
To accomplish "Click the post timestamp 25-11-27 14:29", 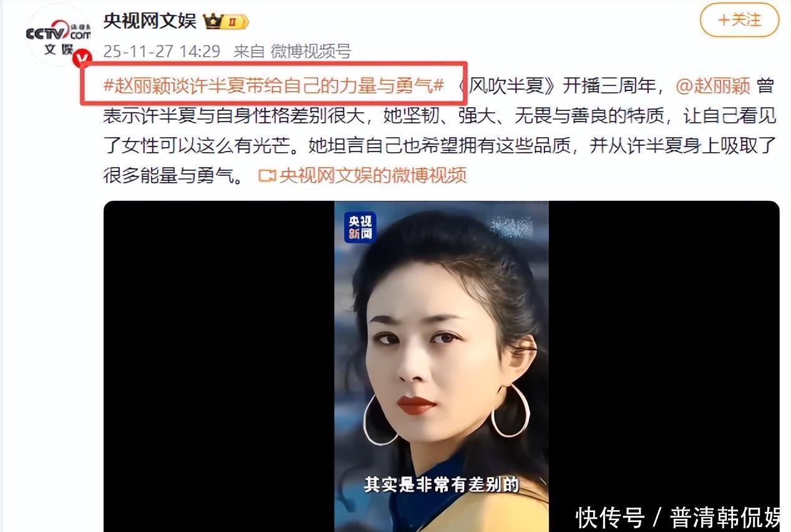I will coord(162,52).
